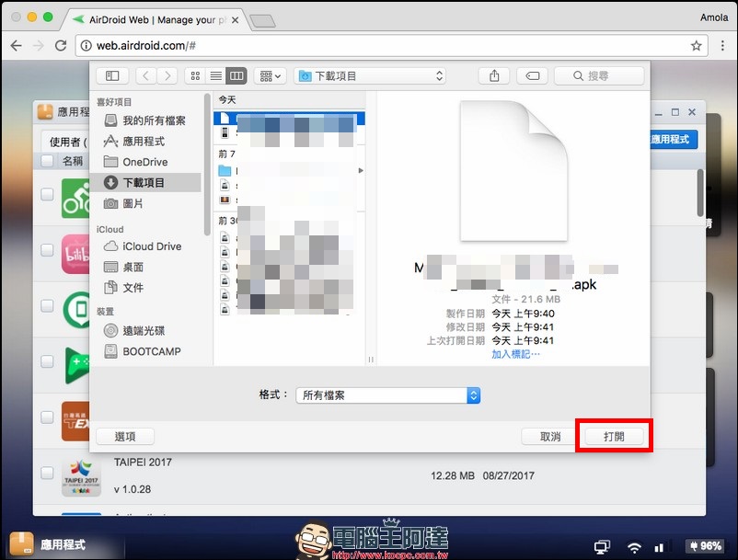738x560 pixels.
Task: Click the TAIPEI 2017 app icon
Action: 81,476
